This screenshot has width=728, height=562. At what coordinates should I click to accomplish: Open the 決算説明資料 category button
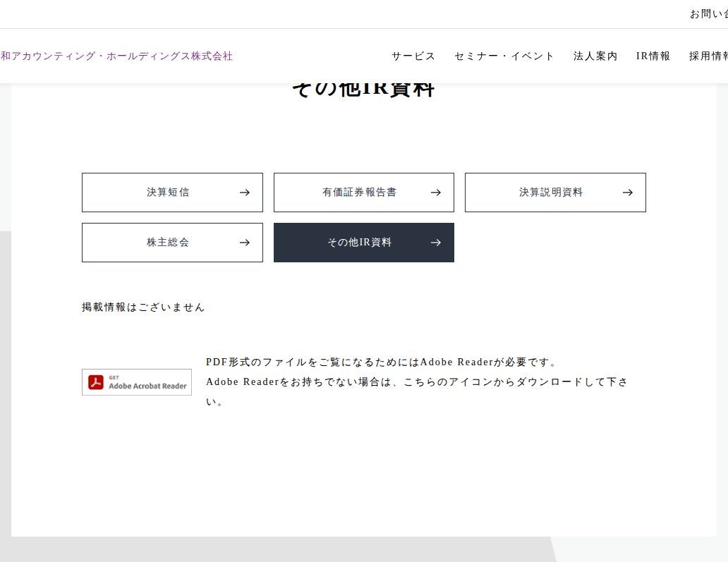(x=555, y=193)
